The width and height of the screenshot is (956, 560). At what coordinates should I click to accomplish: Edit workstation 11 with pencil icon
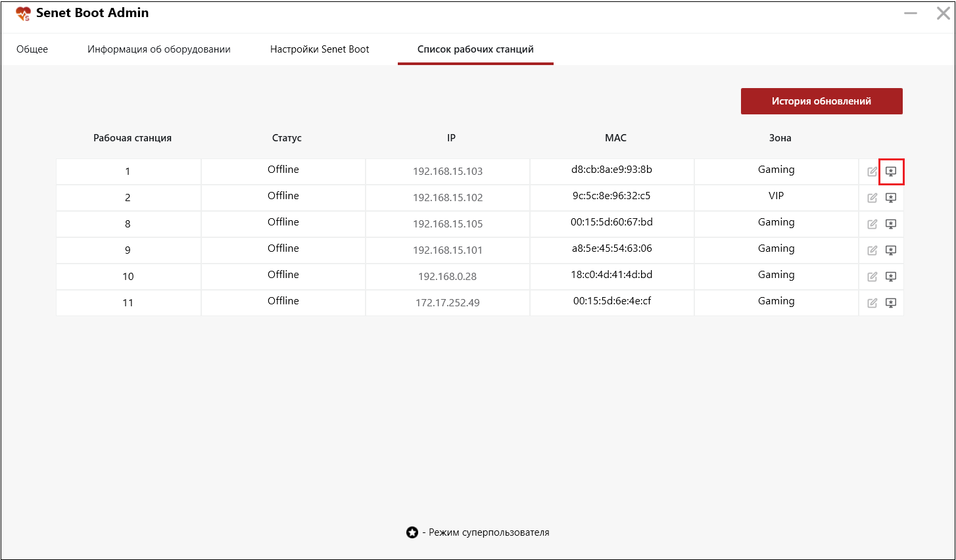click(x=872, y=303)
